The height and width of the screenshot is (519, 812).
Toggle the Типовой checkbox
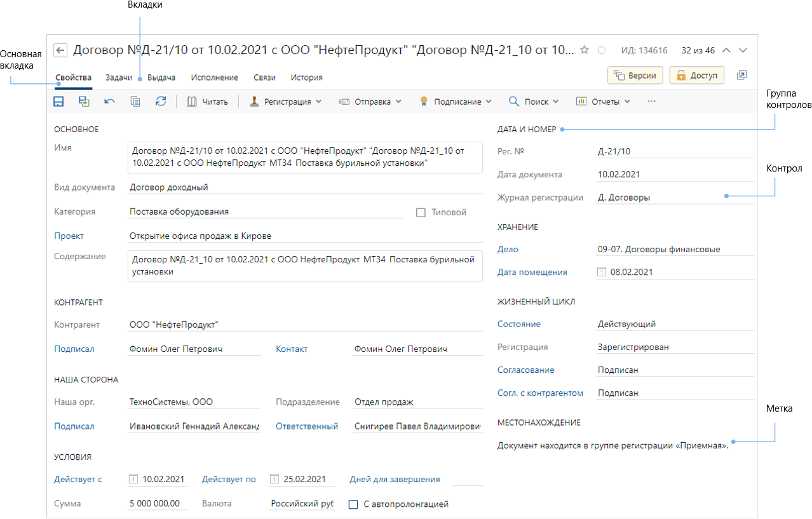[421, 213]
